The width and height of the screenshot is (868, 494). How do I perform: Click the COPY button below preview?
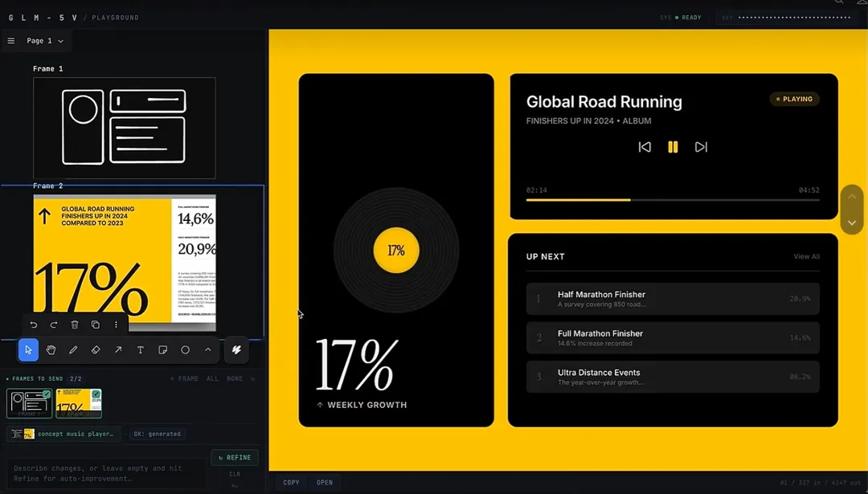click(x=291, y=483)
